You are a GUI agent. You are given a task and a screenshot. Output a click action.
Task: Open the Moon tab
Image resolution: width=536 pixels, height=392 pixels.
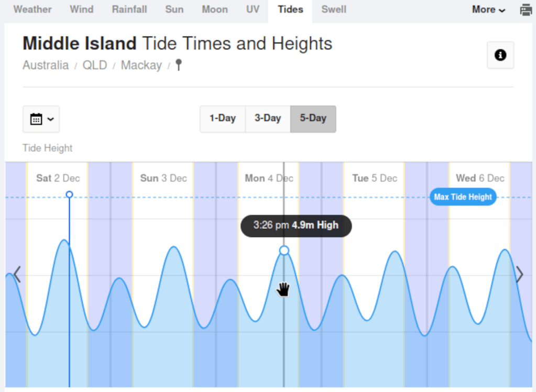coord(215,9)
